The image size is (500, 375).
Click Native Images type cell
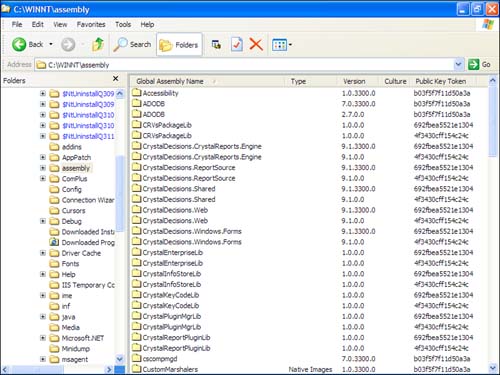point(310,369)
